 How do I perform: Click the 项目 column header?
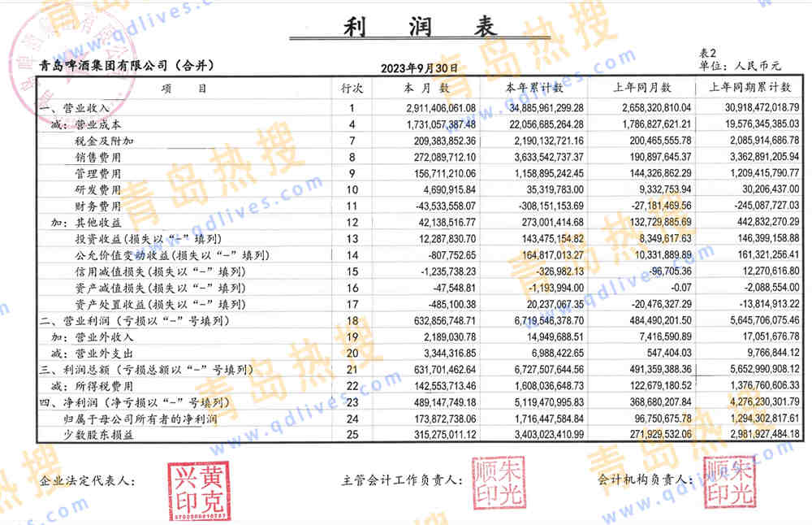pos(184,89)
